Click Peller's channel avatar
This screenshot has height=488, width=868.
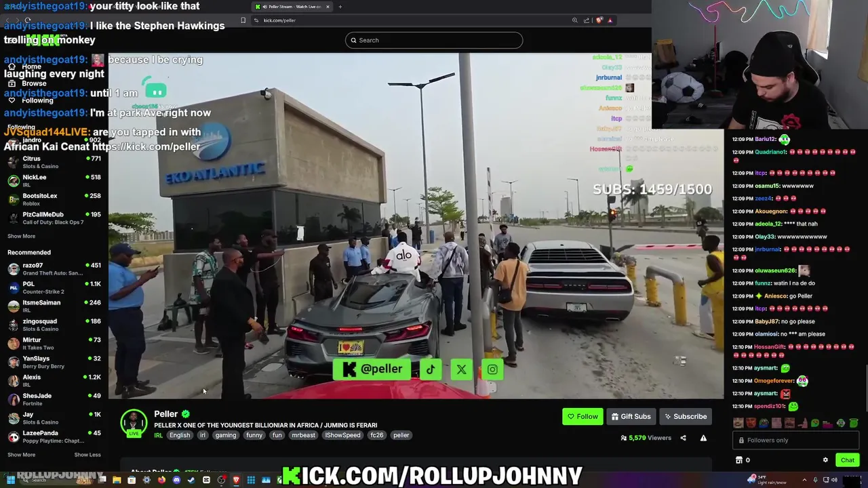pyautogui.click(x=134, y=423)
